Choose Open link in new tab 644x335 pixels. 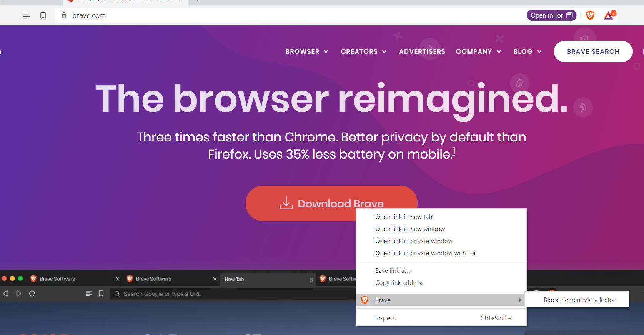coord(441,217)
